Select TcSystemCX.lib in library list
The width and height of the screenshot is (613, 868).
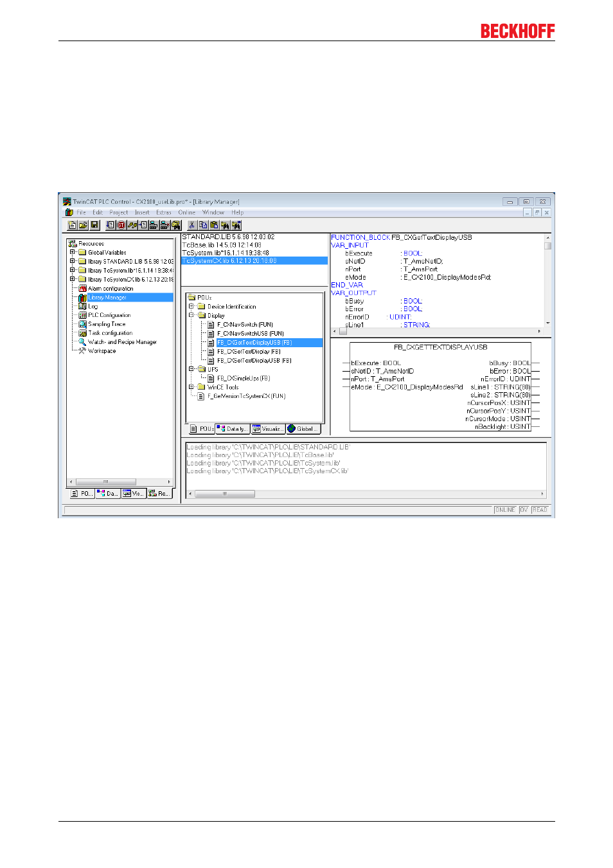[254, 261]
